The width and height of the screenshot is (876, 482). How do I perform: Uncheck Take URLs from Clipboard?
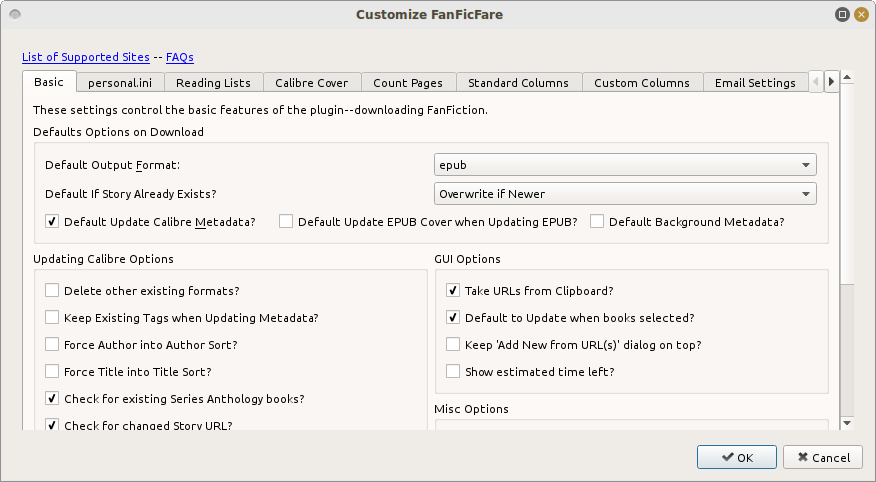(x=453, y=291)
